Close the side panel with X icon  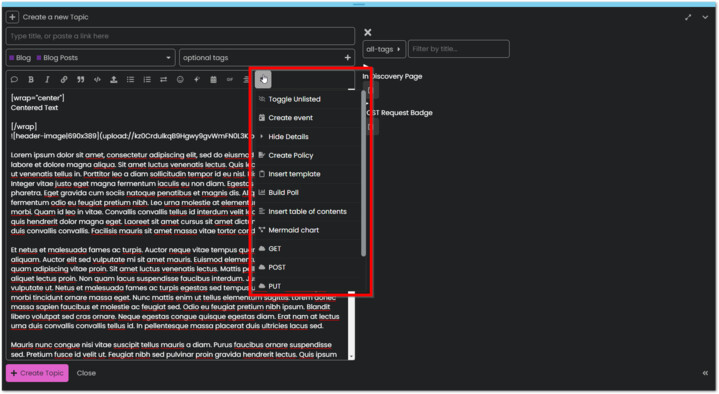click(x=368, y=32)
